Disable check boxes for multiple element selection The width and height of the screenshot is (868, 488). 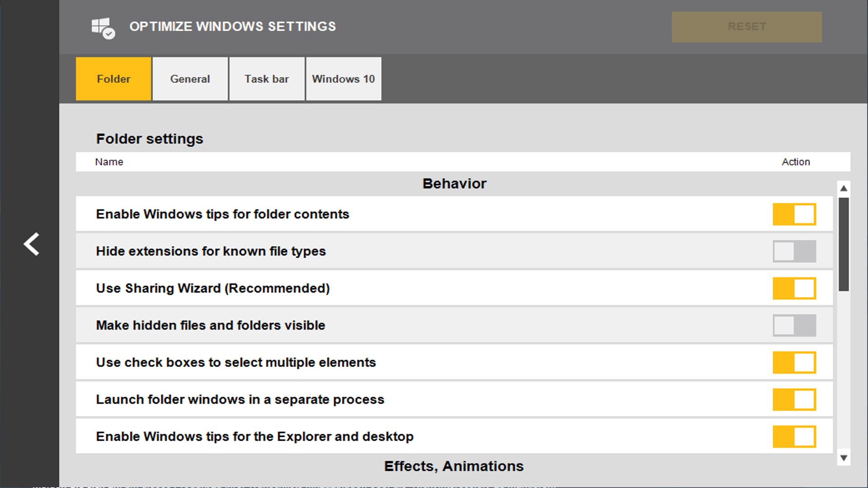(794, 362)
